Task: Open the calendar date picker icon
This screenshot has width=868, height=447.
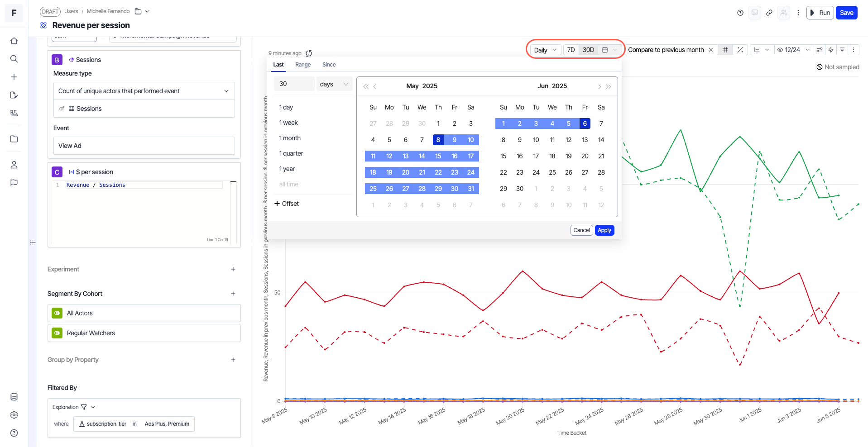Action: click(x=605, y=50)
